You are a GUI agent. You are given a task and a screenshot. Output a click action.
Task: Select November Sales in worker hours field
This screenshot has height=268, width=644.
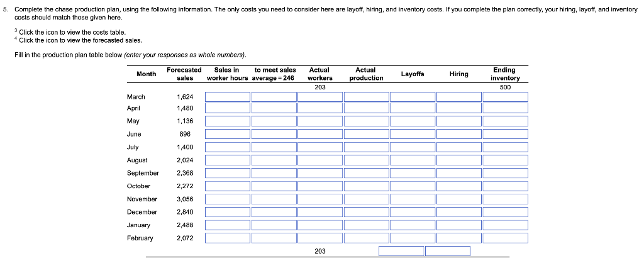[x=228, y=199]
